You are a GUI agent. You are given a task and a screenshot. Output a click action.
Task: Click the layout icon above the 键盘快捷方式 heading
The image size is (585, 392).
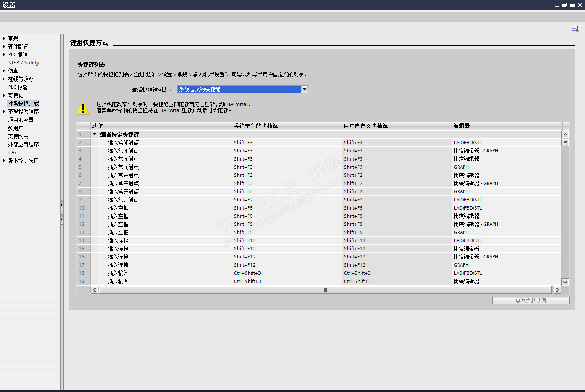tap(575, 28)
